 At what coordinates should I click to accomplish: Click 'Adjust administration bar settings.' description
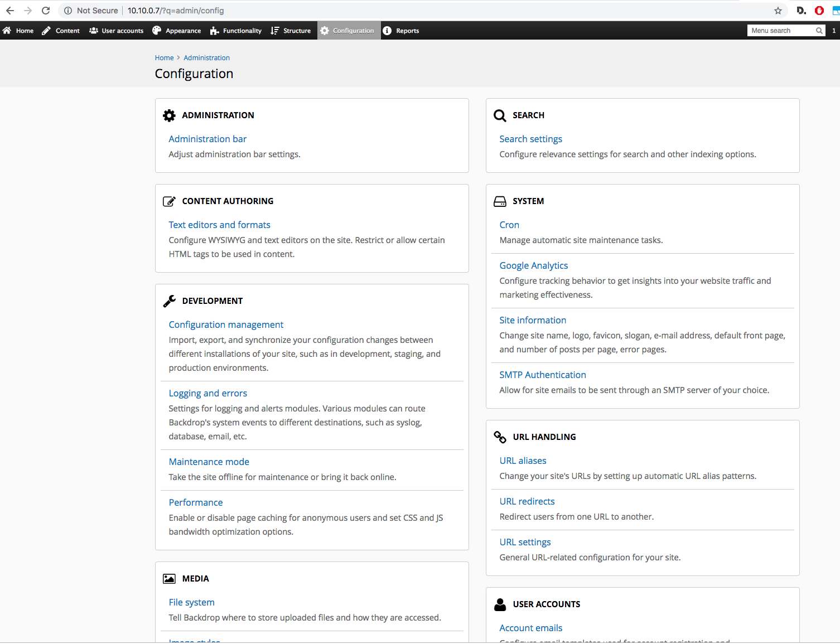pyautogui.click(x=234, y=154)
